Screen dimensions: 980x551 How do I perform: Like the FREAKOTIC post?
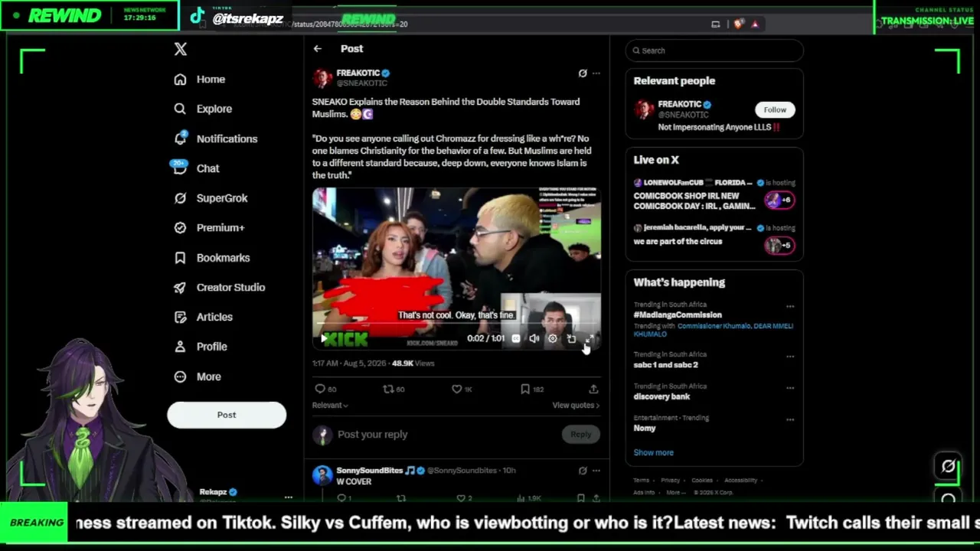[457, 389]
